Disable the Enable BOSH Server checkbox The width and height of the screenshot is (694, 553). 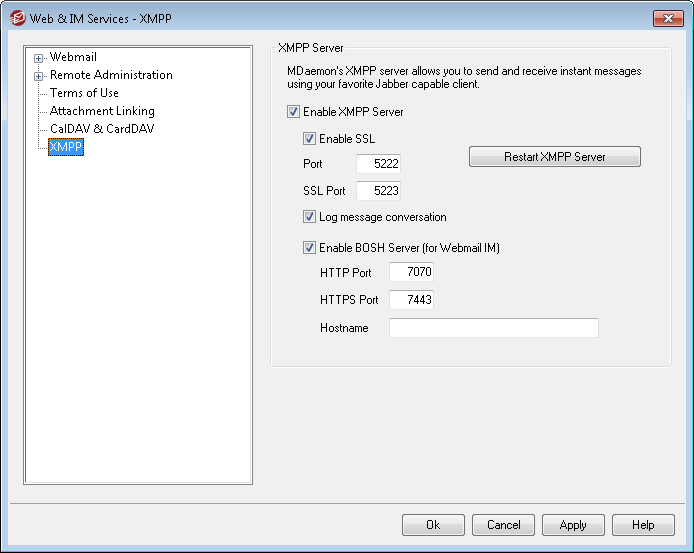309,248
